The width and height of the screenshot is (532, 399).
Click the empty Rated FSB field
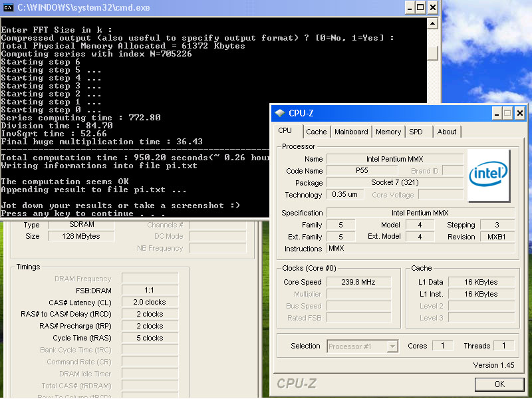pos(358,318)
